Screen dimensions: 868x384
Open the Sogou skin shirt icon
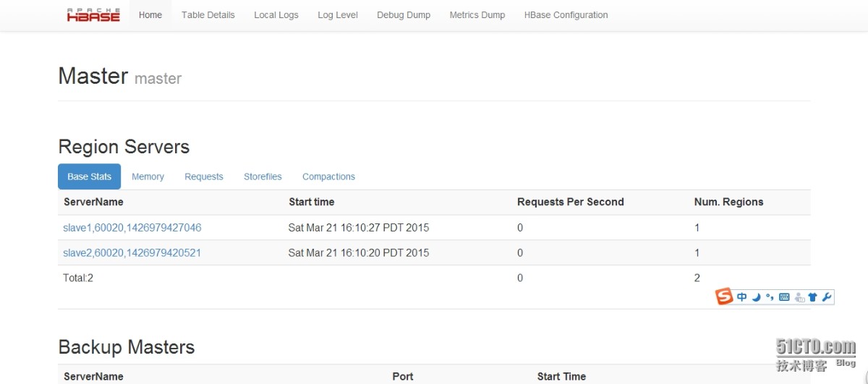tap(812, 297)
